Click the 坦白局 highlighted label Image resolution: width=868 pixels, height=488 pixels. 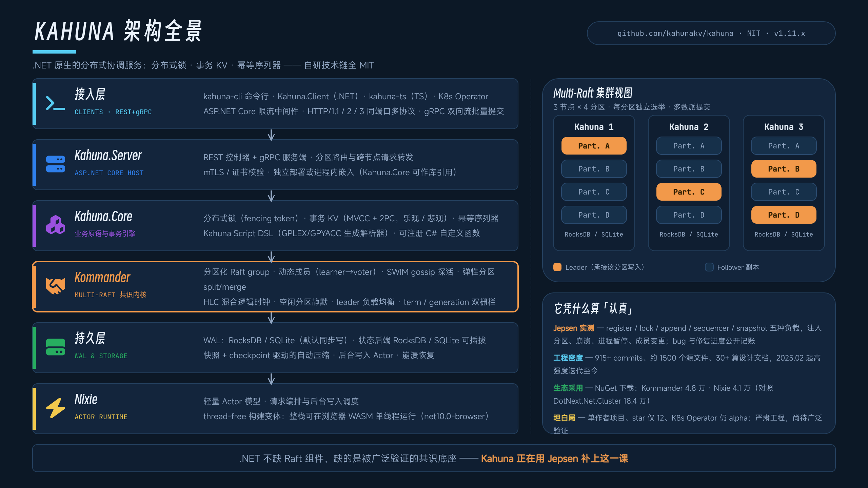pos(565,418)
